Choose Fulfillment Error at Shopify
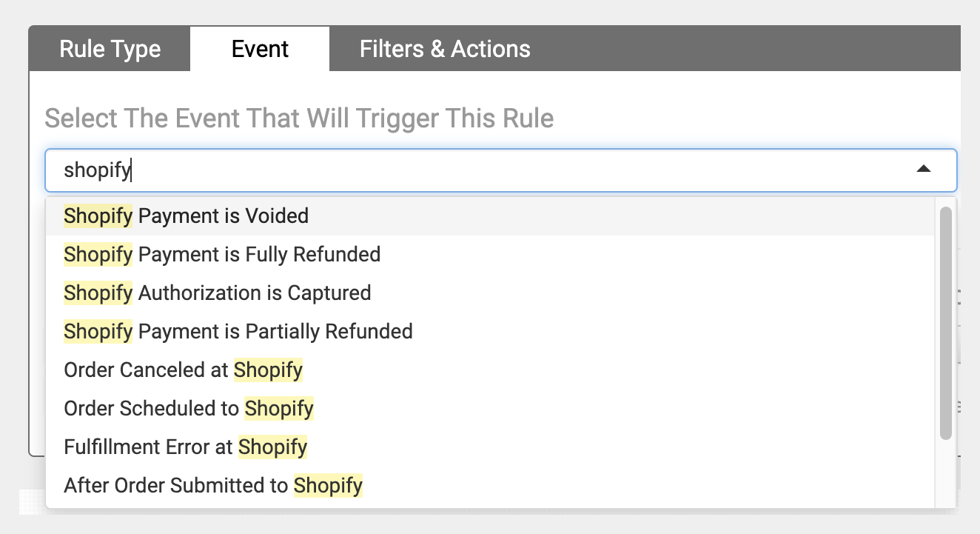 pos(489,447)
